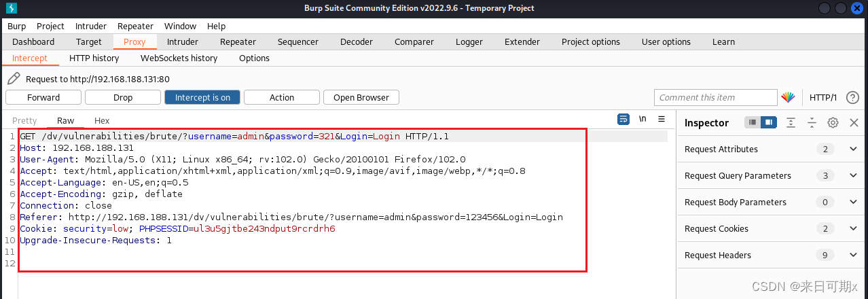Forward the intercepted request
868x299 pixels.
[x=43, y=97]
